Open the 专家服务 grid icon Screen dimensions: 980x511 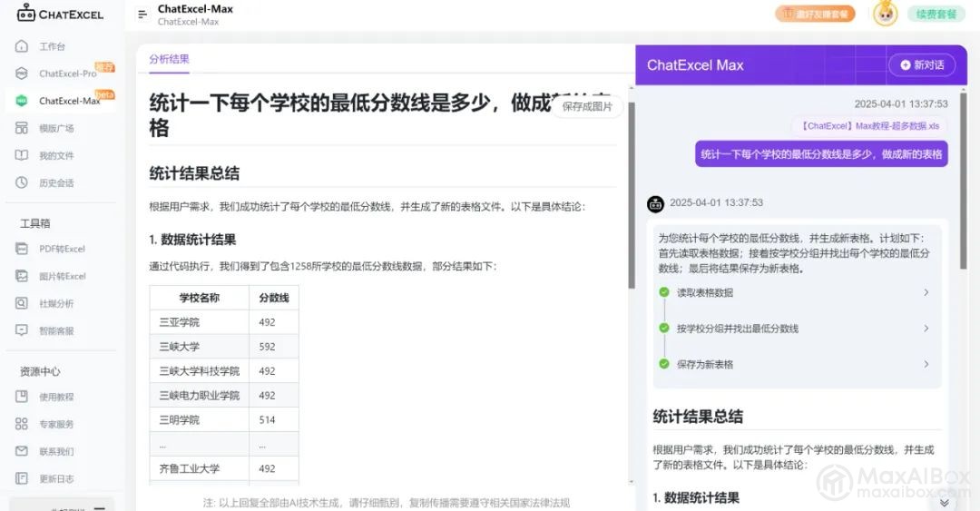[x=22, y=424]
